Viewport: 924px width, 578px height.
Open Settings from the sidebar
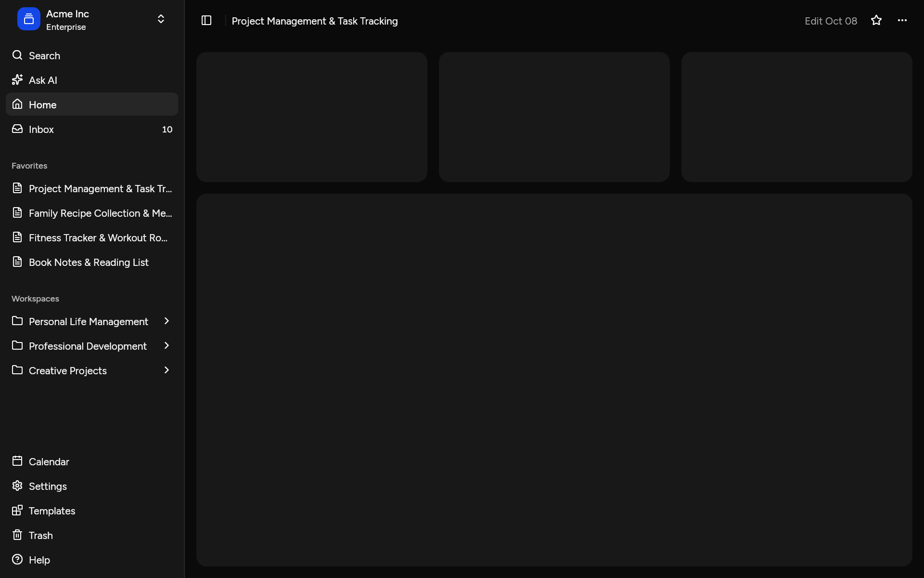92,486
